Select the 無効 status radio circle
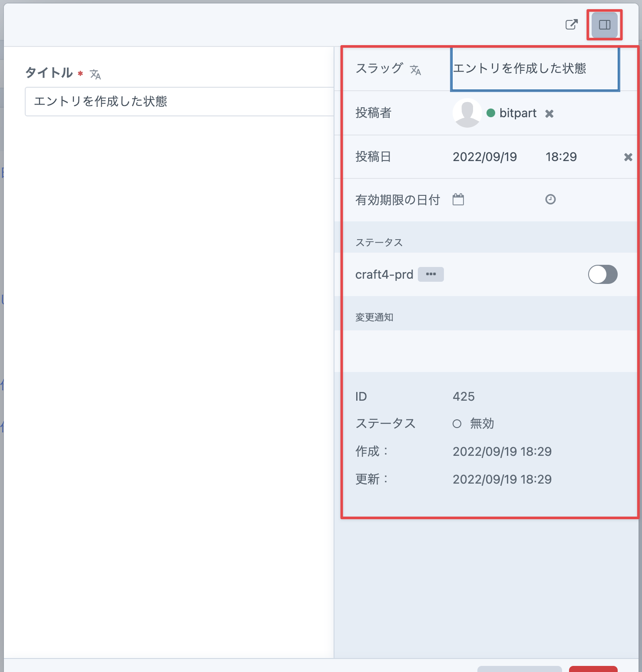 (457, 424)
